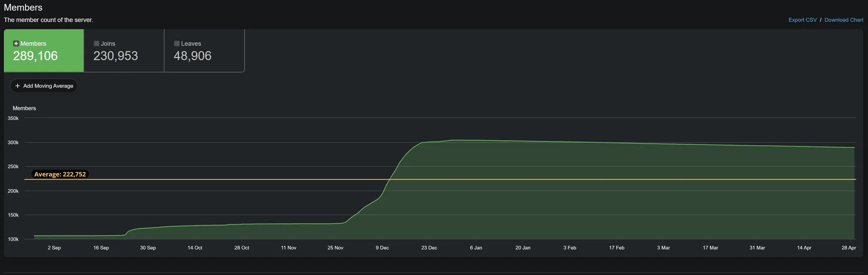Click the 100k y-axis label
Viewport: 868px width, 275px height.
pyautogui.click(x=13, y=239)
